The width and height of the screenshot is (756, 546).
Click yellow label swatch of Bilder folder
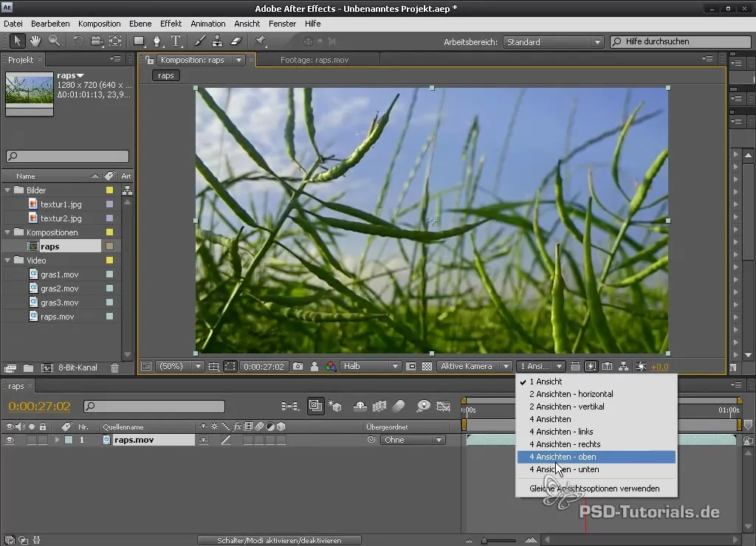pyautogui.click(x=109, y=190)
